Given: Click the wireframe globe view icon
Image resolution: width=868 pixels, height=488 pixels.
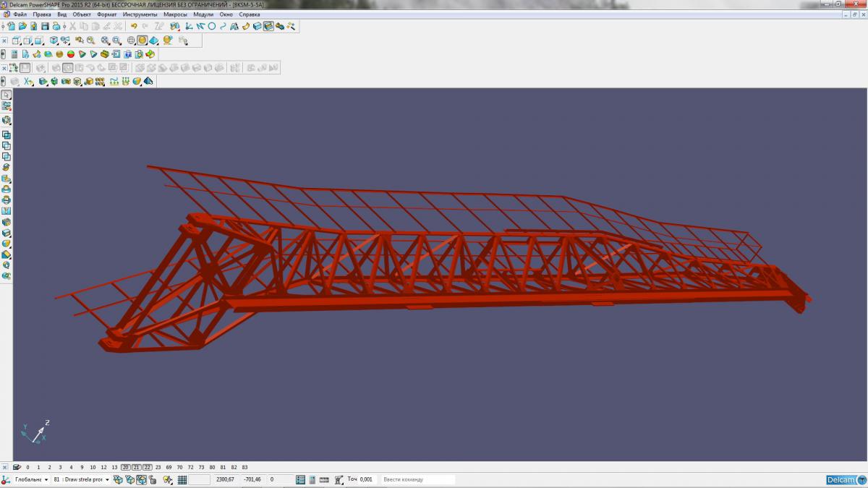Looking at the screenshot, I should tap(131, 40).
